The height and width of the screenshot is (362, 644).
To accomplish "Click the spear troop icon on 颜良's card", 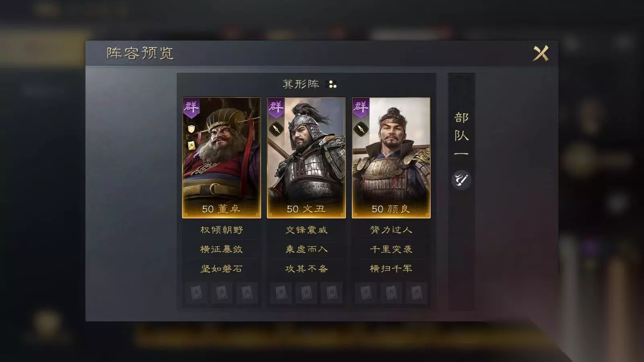I will [x=361, y=129].
